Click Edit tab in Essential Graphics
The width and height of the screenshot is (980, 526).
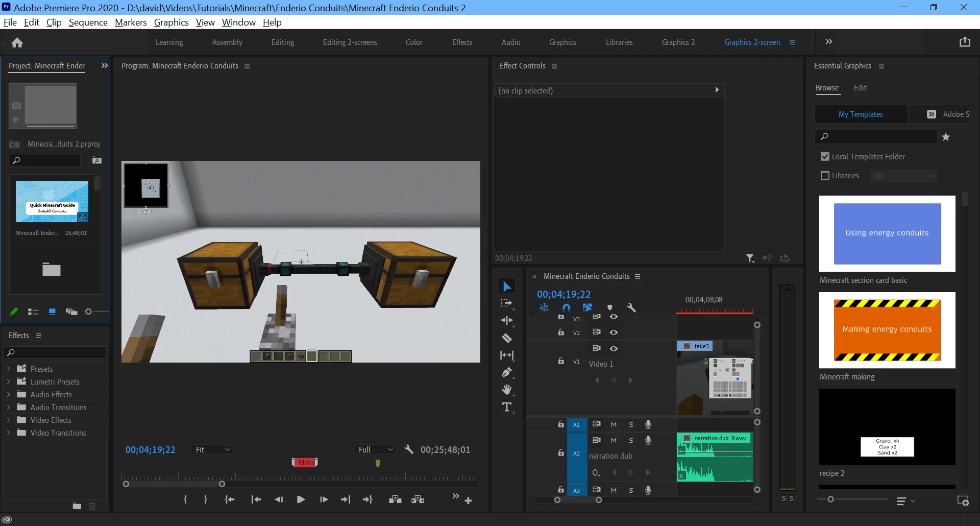click(860, 88)
